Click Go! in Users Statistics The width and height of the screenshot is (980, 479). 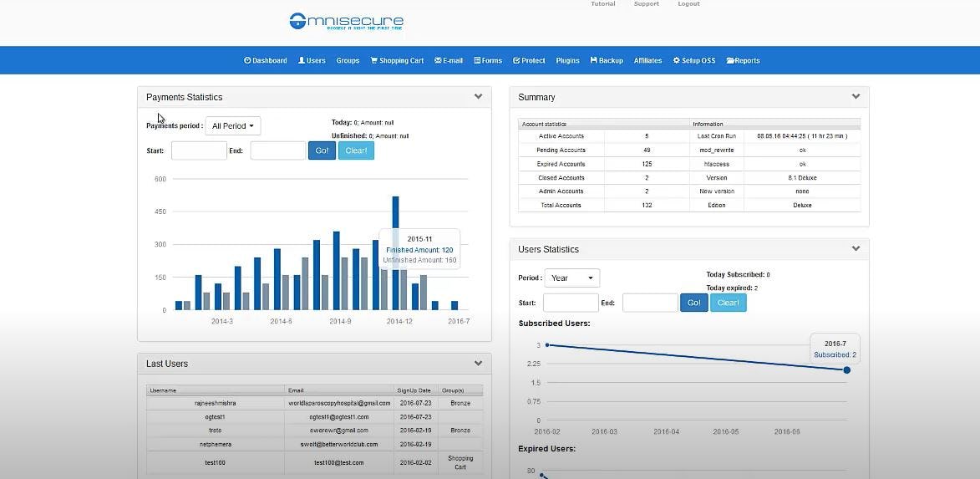[x=693, y=303]
